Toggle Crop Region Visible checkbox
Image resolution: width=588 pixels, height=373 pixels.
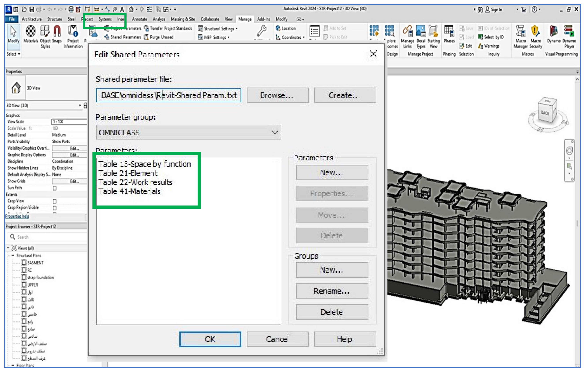pyautogui.click(x=55, y=208)
